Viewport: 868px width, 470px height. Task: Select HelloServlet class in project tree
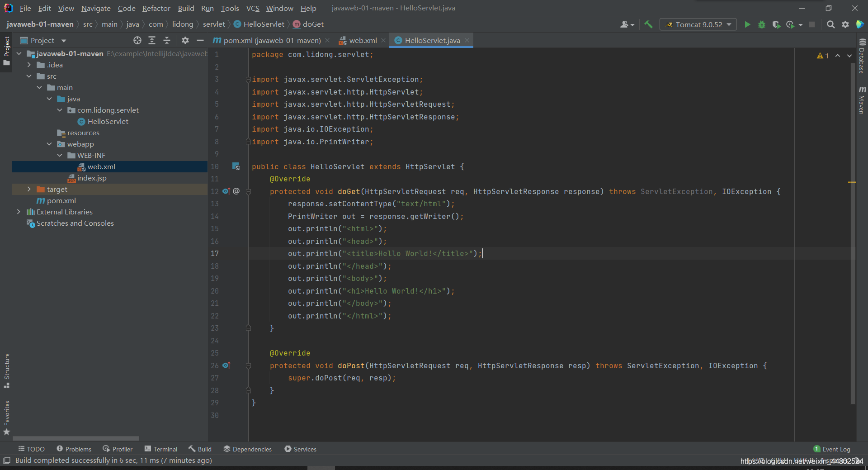(x=108, y=121)
